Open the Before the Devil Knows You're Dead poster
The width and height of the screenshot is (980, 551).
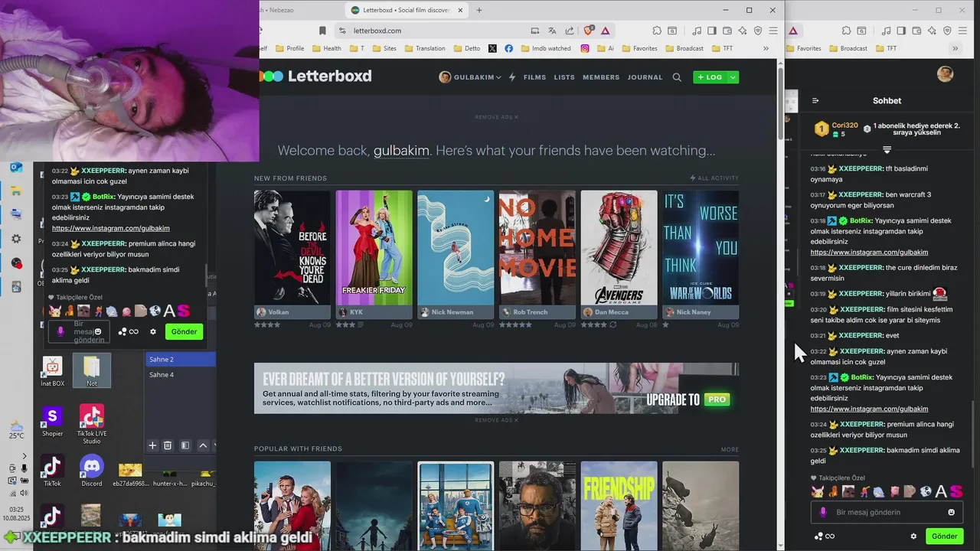292,248
